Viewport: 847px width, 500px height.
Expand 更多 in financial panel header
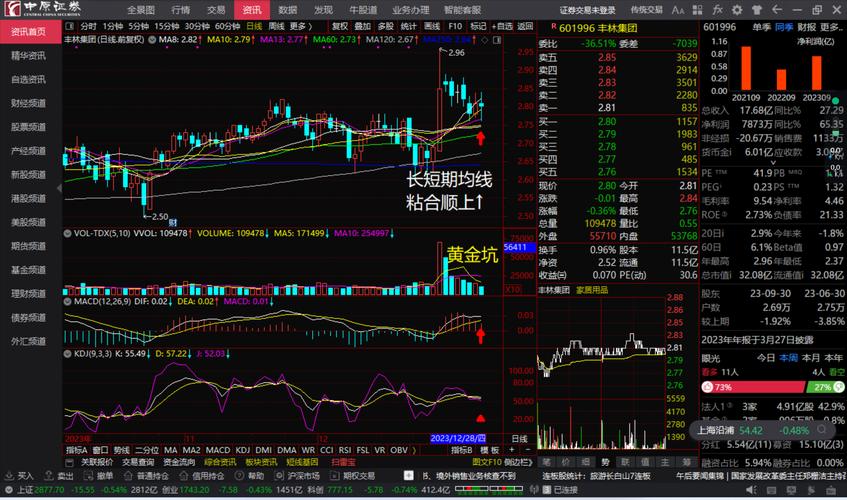pyautogui.click(x=831, y=27)
